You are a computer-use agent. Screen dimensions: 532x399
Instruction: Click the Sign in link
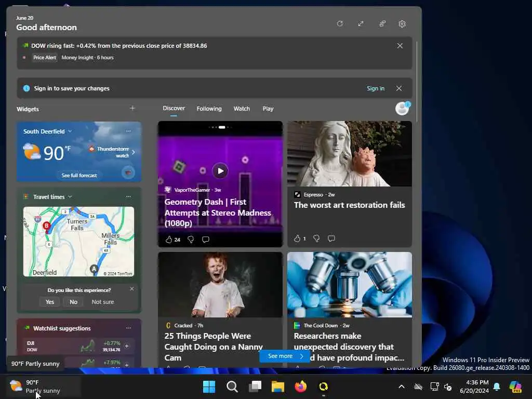click(375, 88)
